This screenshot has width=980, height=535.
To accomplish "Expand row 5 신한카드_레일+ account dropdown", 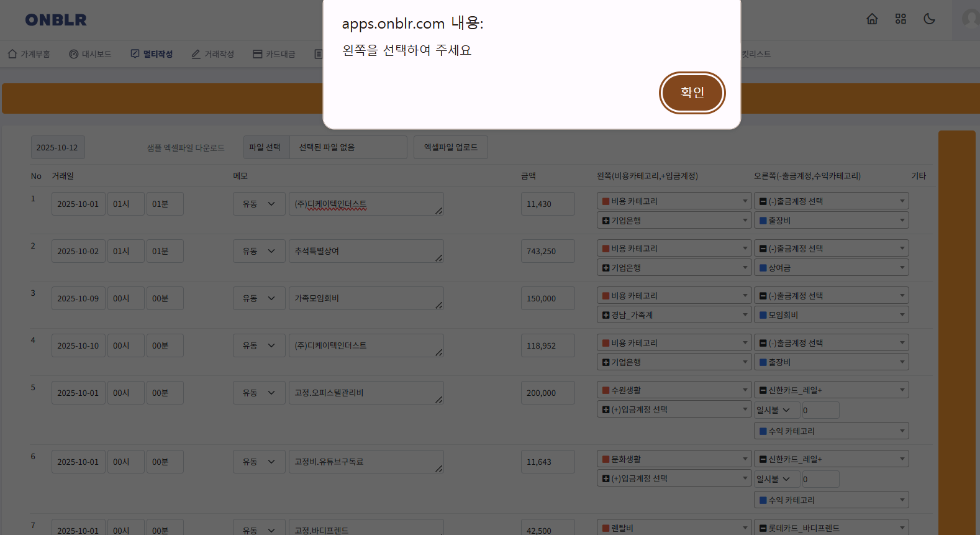I will 831,390.
